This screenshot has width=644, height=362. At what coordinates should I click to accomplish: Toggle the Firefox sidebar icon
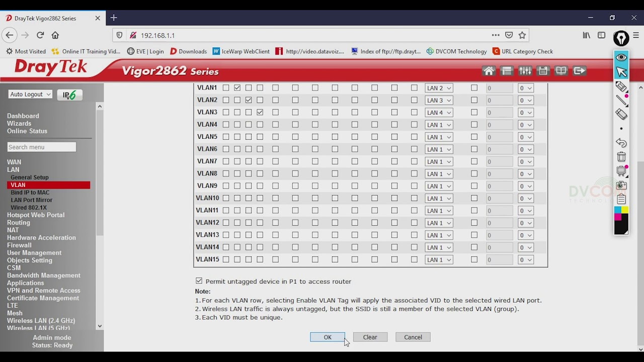(602, 35)
